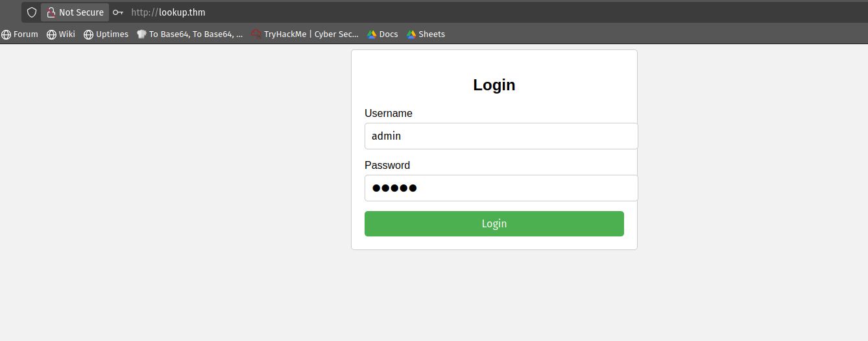Screen dimensions: 868x341
Task: Click the Username field label
Action: pyautogui.click(x=388, y=114)
